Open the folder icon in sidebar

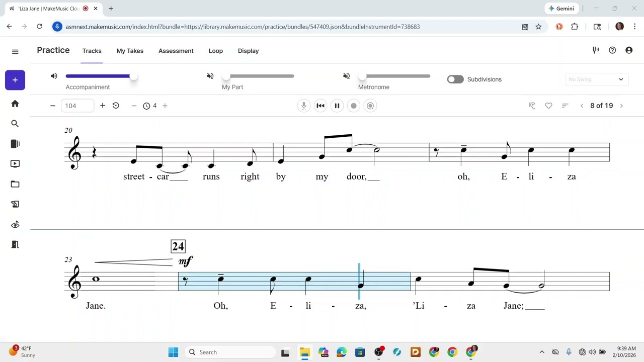[15, 184]
